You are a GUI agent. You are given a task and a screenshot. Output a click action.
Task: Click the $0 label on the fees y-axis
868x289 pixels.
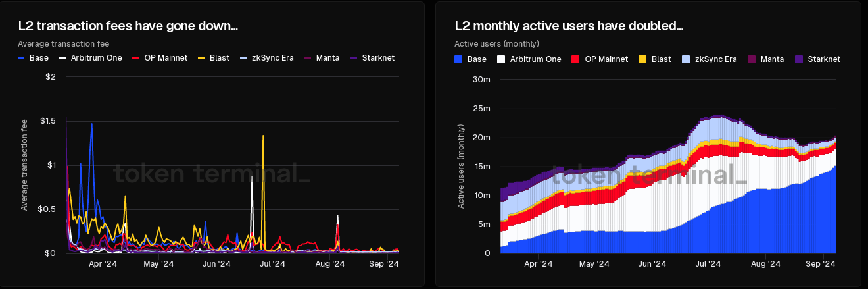[51, 253]
